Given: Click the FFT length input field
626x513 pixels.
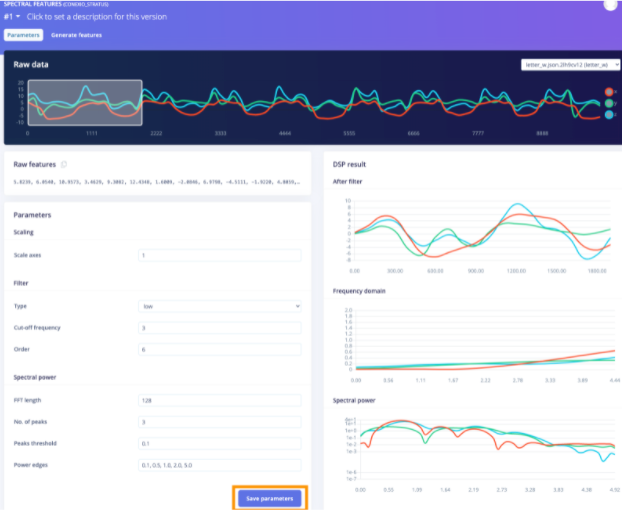Looking at the screenshot, I should pos(219,400).
